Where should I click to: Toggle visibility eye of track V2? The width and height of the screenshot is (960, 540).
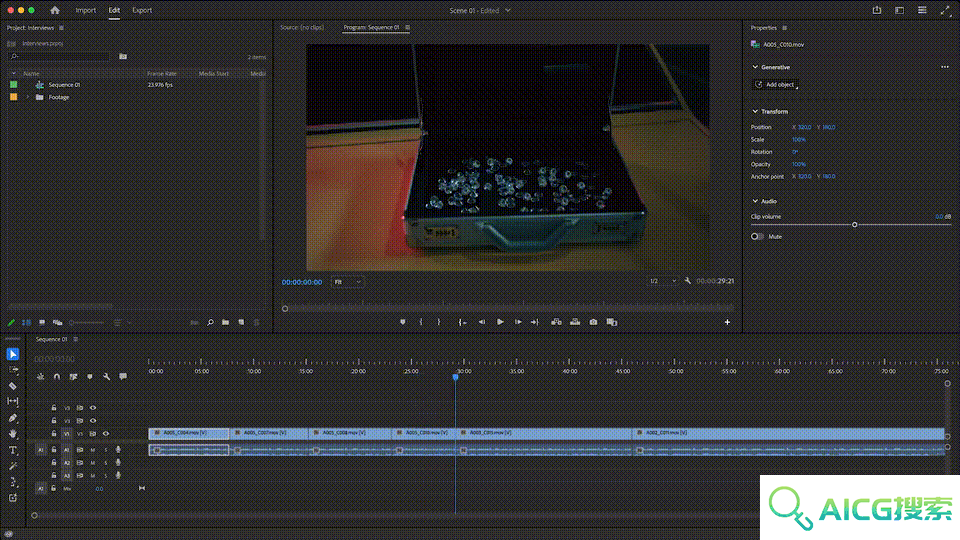point(93,421)
